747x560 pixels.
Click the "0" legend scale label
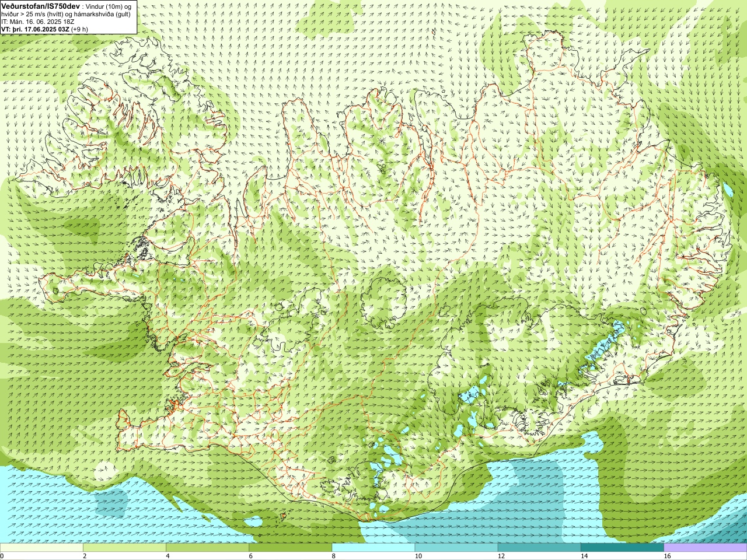pos(2,556)
